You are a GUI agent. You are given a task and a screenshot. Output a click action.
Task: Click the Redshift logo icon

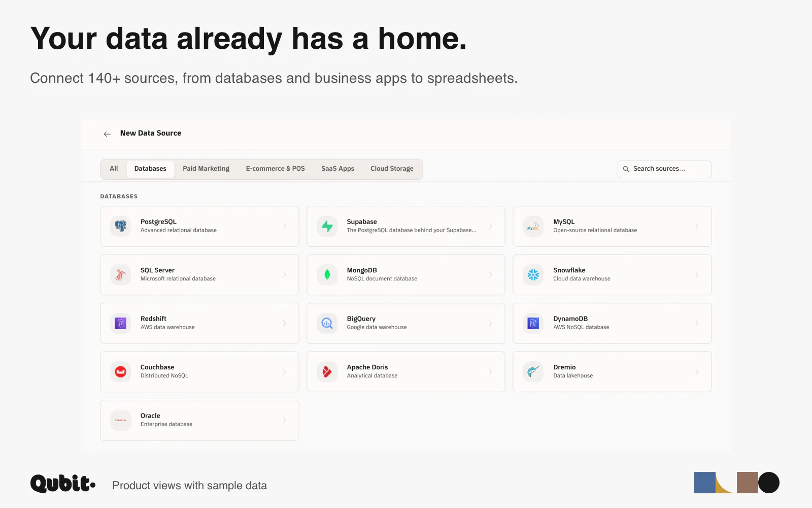click(121, 323)
